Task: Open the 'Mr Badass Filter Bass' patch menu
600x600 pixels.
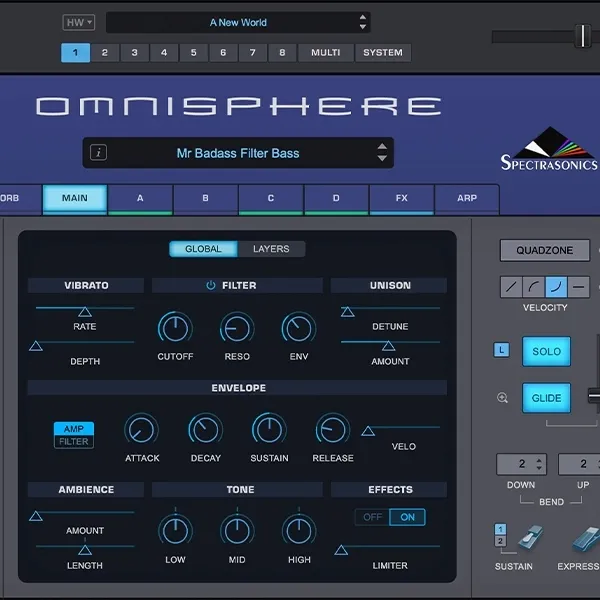Action: (x=238, y=153)
